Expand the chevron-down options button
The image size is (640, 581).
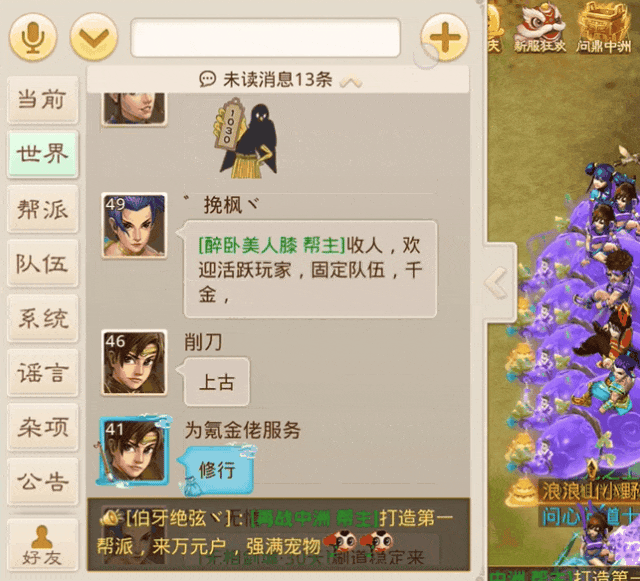tap(94, 37)
